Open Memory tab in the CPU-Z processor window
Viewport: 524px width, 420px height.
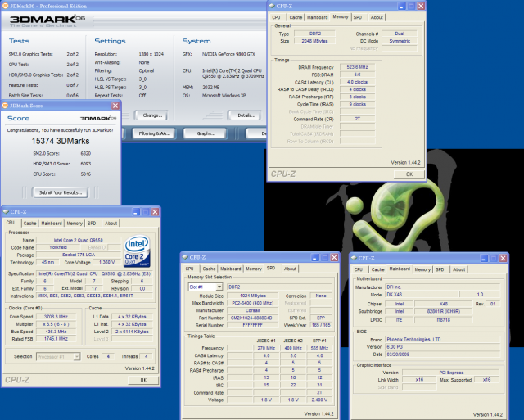[x=75, y=224]
